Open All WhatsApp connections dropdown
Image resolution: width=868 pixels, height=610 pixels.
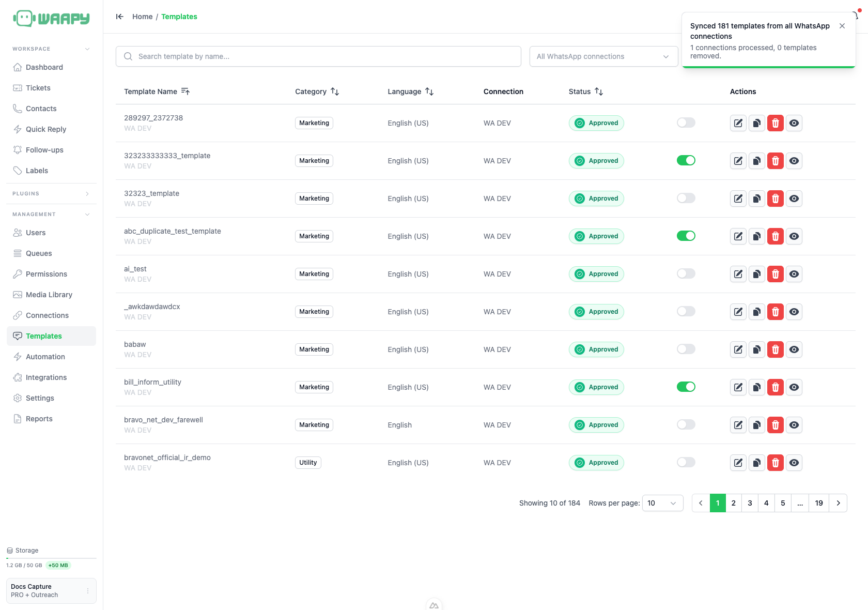(x=603, y=56)
